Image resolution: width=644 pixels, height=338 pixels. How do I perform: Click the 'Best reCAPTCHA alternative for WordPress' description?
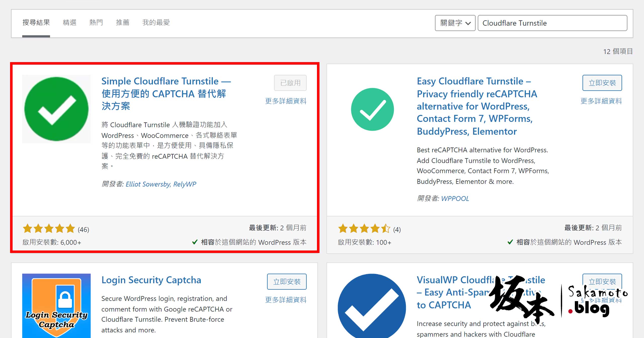pos(483,165)
